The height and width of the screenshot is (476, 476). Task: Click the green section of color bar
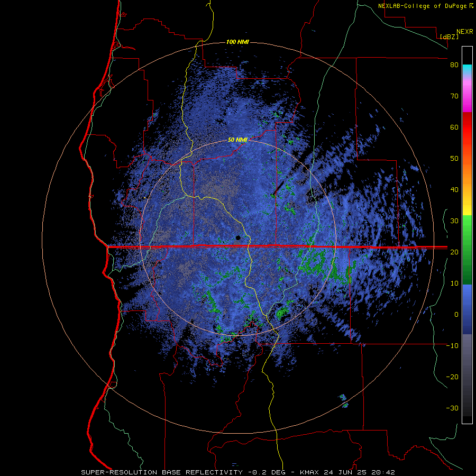pos(467,250)
